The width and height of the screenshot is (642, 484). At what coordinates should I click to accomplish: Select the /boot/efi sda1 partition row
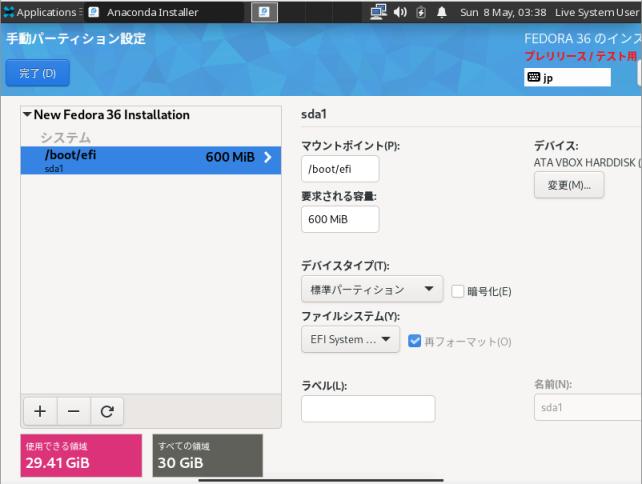point(151,160)
